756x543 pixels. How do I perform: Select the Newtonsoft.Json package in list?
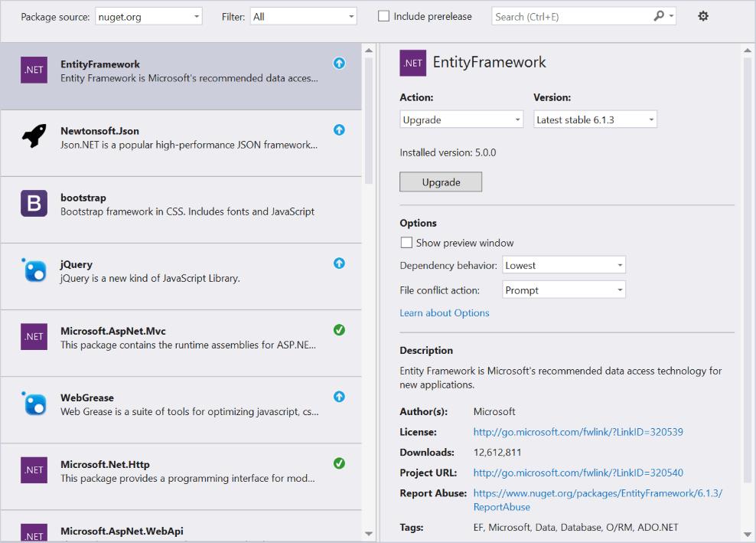pyautogui.click(x=181, y=143)
